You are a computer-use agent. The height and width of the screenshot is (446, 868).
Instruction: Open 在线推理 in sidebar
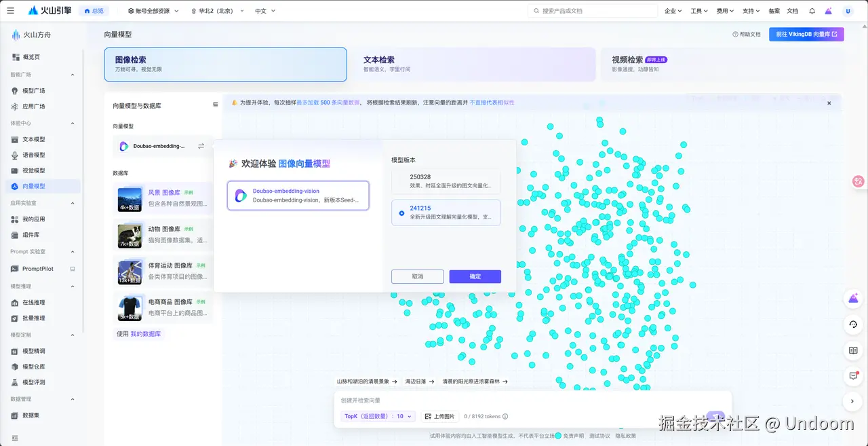[41, 302]
